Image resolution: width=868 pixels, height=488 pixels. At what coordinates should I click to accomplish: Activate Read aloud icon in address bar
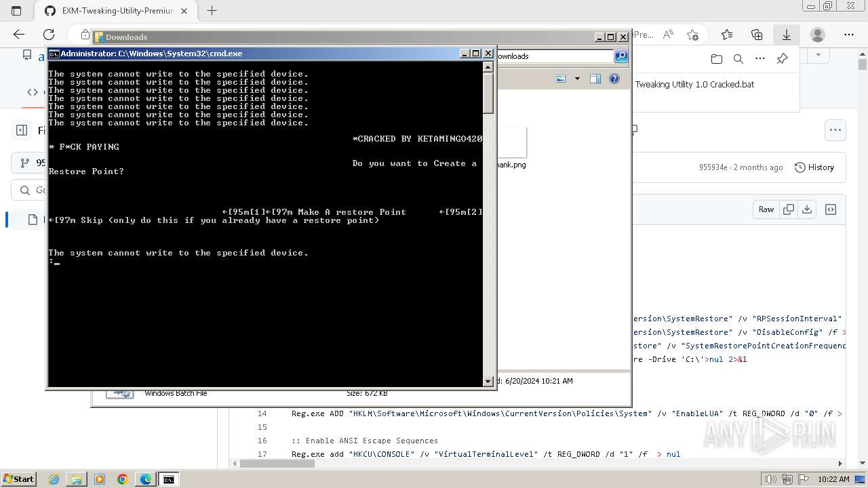(x=668, y=35)
